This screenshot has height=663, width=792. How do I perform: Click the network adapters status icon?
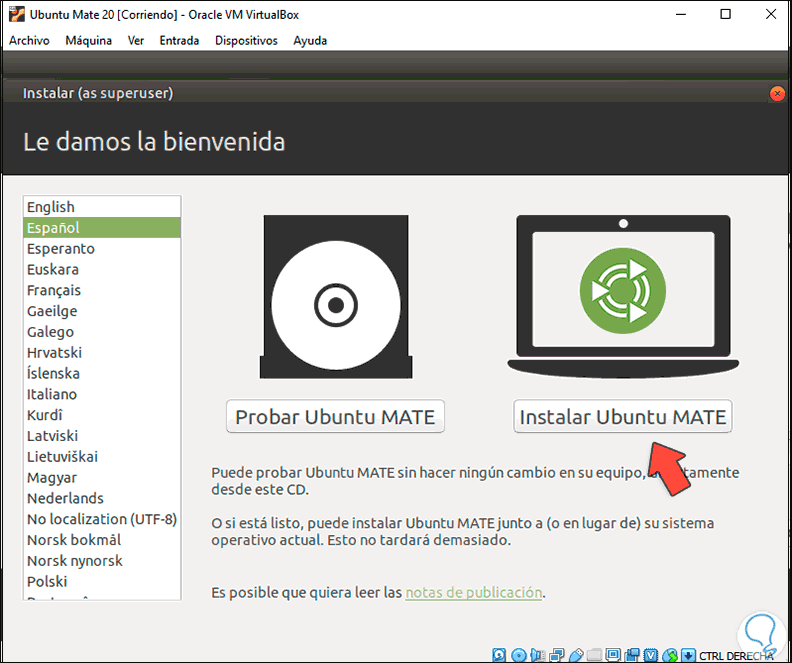(x=557, y=655)
